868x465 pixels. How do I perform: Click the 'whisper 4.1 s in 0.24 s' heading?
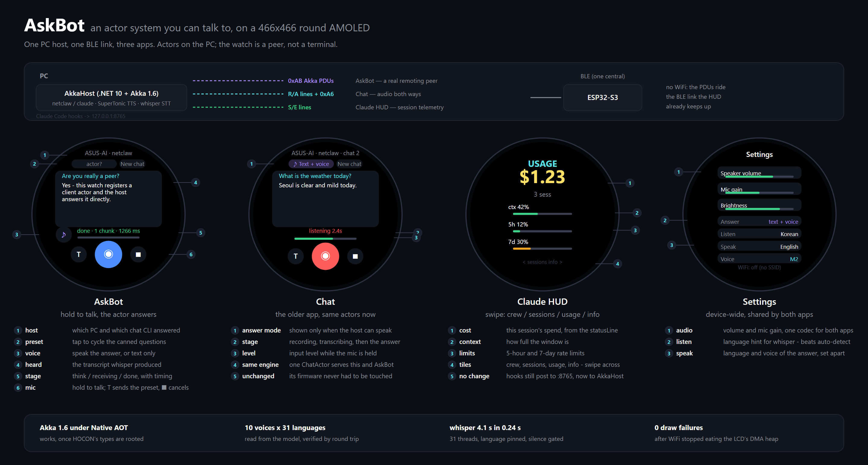coord(485,428)
